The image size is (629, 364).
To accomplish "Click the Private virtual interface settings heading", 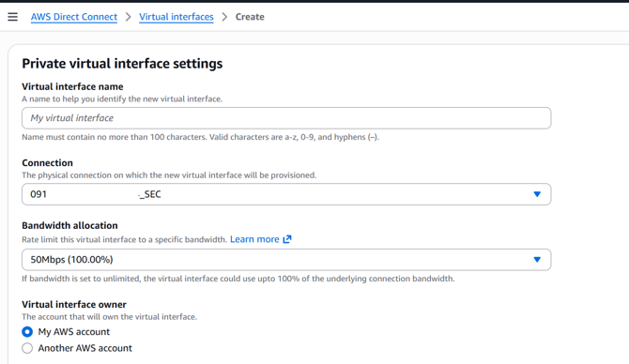I will pos(122,64).
